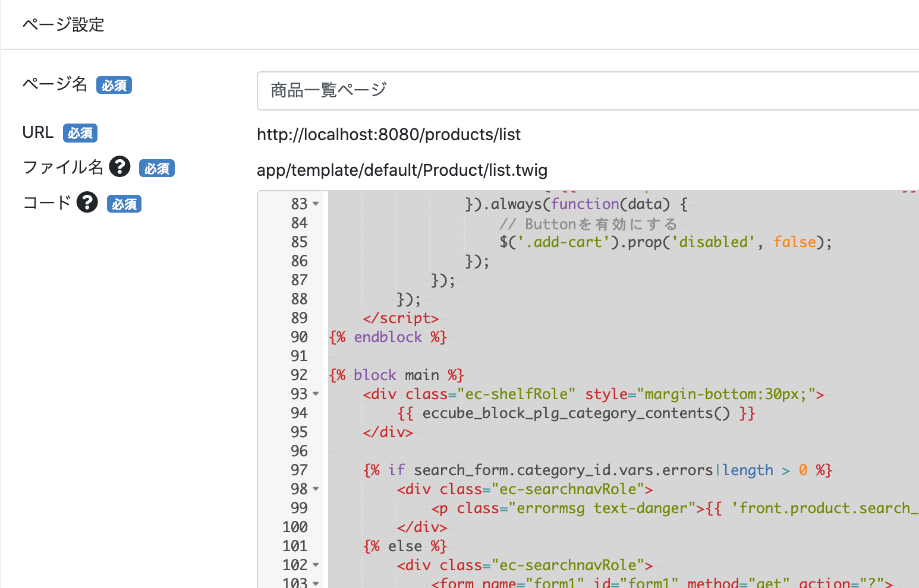Screen dimensions: 919x588
Task: Click the help icon next to コード
Action: tap(87, 203)
